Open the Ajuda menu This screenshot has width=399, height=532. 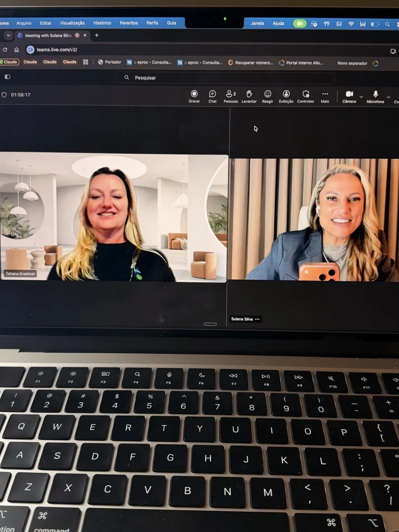[278, 23]
